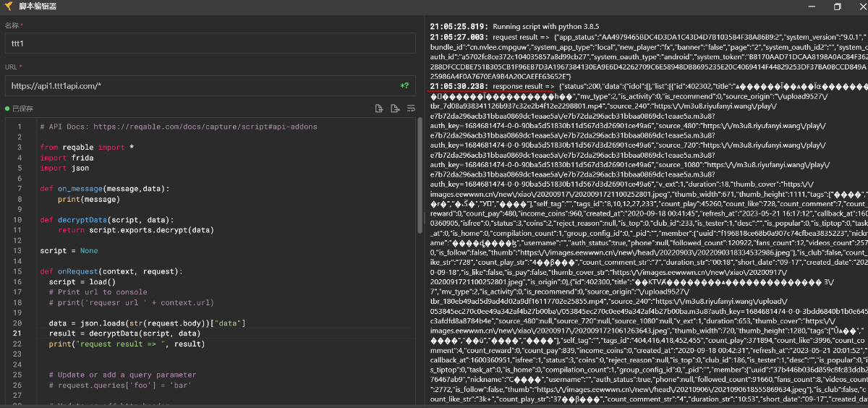Click the 'def on_message(message,data):' line
868x408 pixels.
point(105,189)
